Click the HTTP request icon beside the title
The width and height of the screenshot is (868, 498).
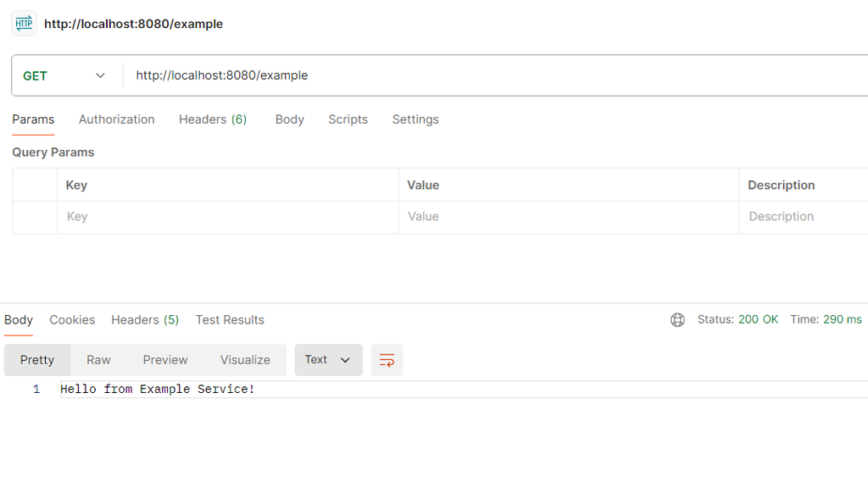coord(24,24)
